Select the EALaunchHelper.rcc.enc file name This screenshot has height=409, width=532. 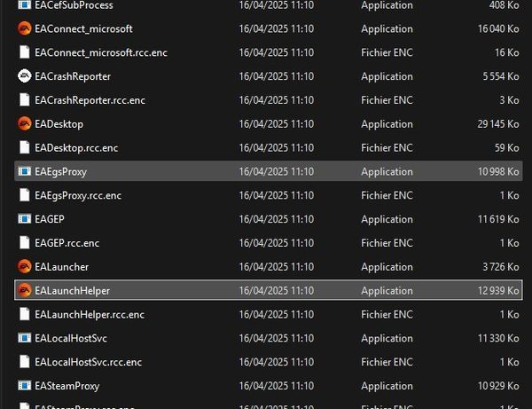pos(90,314)
